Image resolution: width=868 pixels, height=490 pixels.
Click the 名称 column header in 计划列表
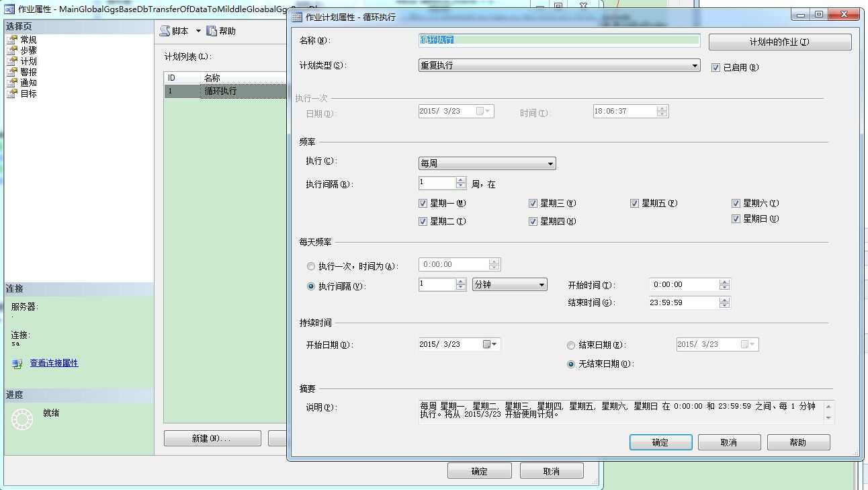click(x=244, y=78)
